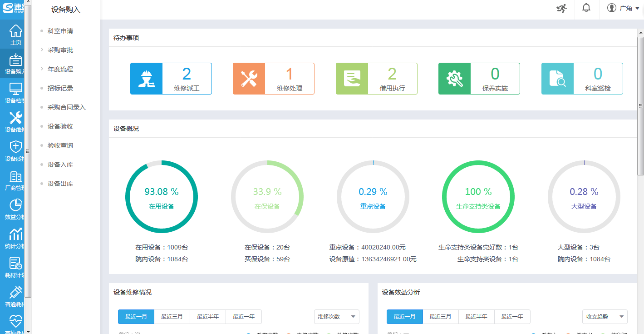Select 最近三月 in 设备维修情况
644x334 pixels.
tap(172, 317)
